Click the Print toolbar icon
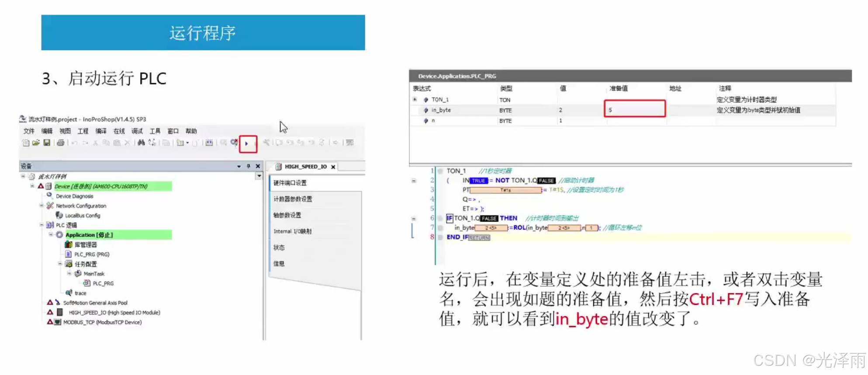The height and width of the screenshot is (375, 868). click(61, 143)
